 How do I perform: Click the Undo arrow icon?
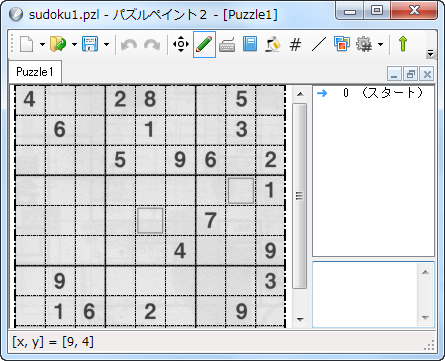tap(129, 45)
